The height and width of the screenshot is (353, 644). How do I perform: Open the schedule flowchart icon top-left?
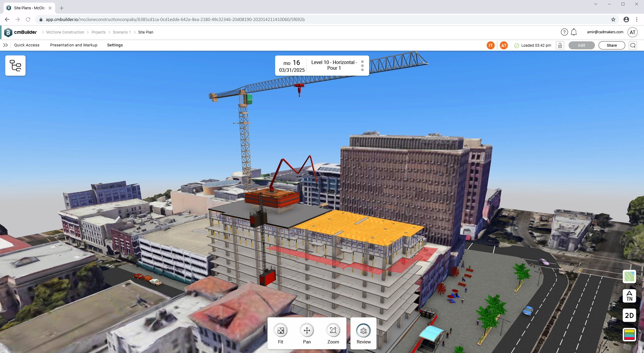click(15, 66)
